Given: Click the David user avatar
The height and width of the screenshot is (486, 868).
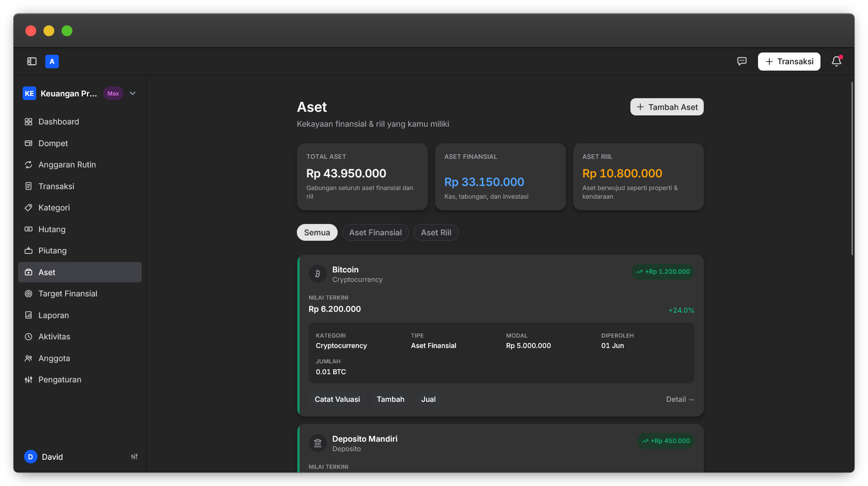Looking at the screenshot, I should 31,457.
